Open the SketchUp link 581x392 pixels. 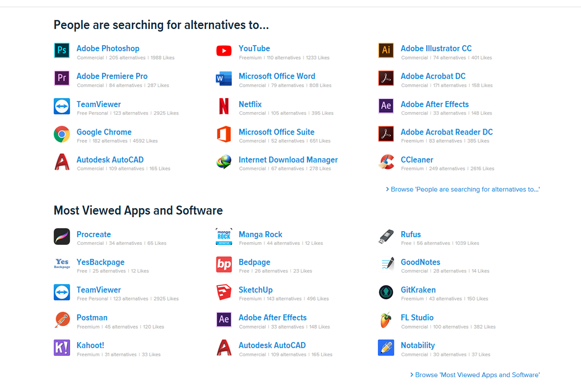[x=256, y=290]
